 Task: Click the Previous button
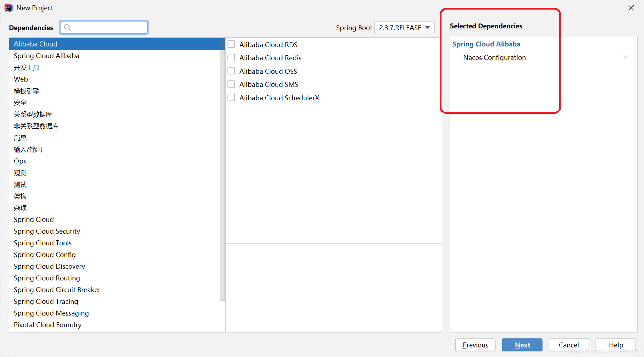[475, 345]
